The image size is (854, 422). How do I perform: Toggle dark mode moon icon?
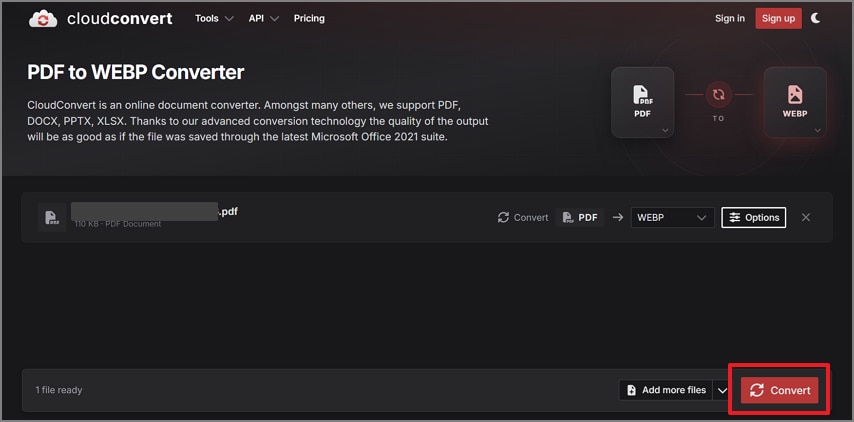pyautogui.click(x=815, y=18)
